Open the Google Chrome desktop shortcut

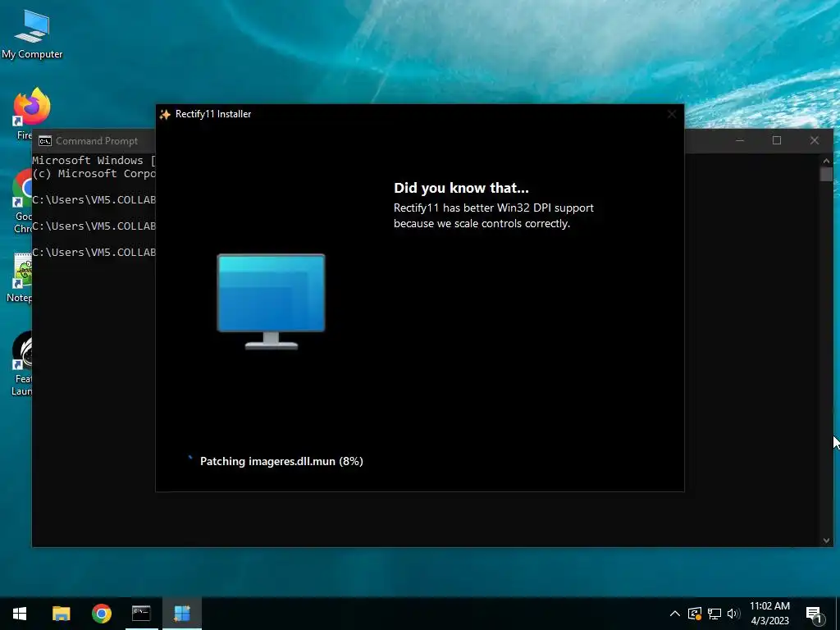click(21, 202)
